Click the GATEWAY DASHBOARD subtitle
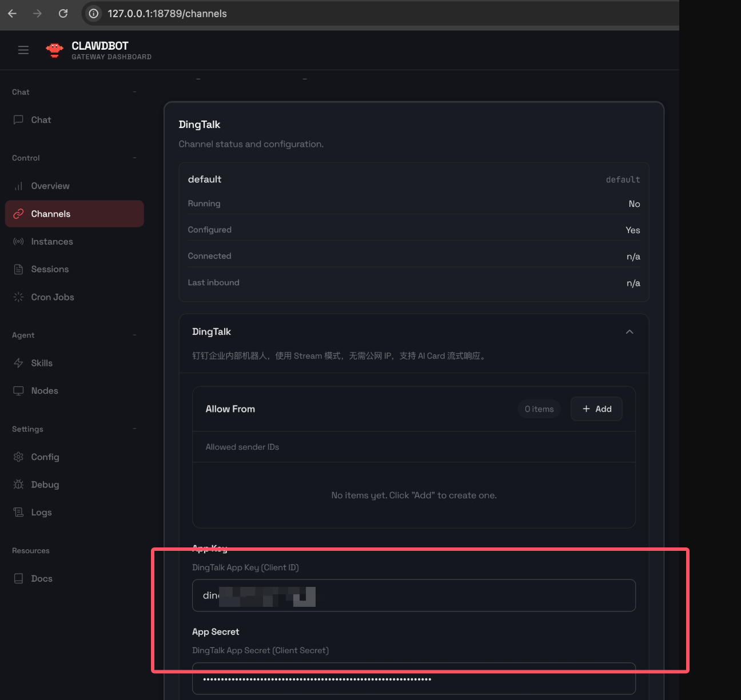Viewport: 741px width, 700px height. click(111, 57)
